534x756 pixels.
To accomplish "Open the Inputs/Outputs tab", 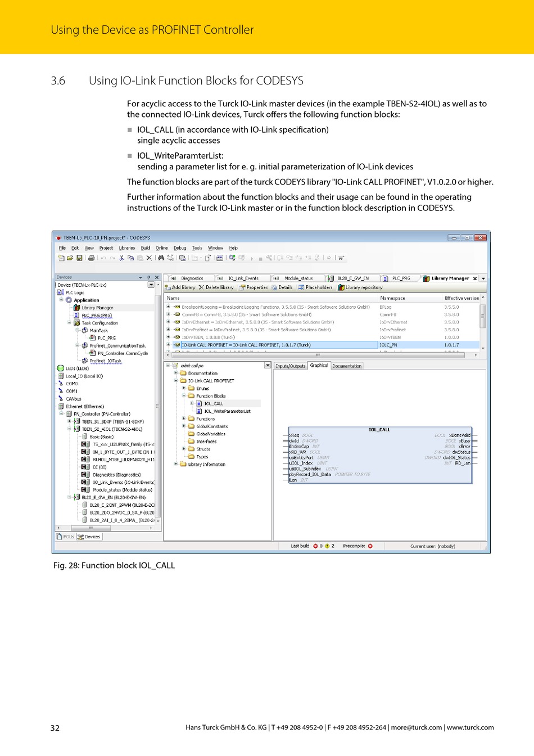I will tap(291, 366).
